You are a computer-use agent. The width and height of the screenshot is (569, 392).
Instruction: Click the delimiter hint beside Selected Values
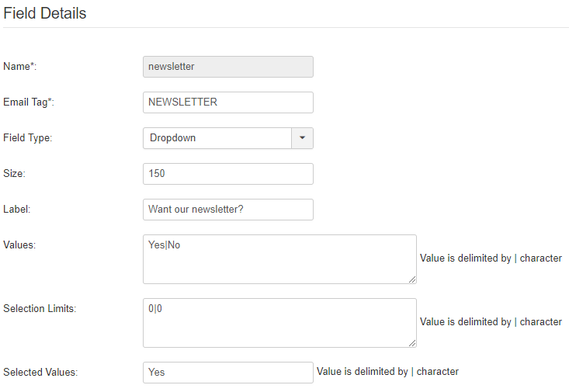(387, 372)
